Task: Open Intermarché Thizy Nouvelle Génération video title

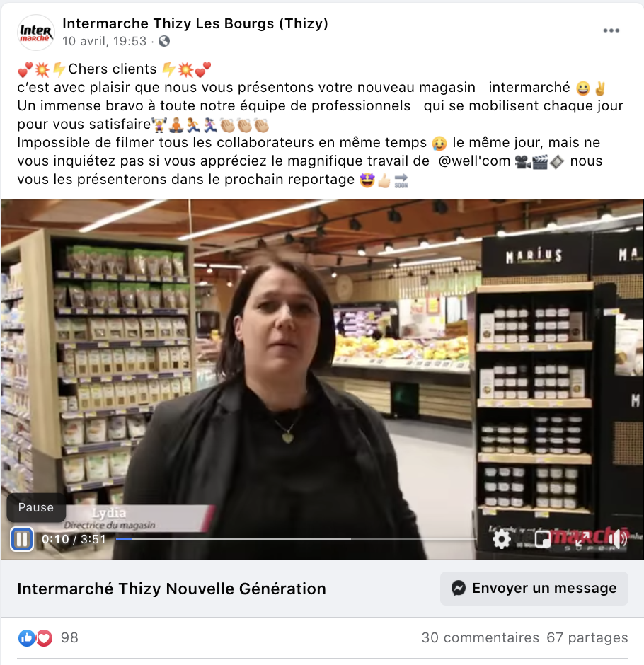Action: [x=171, y=589]
